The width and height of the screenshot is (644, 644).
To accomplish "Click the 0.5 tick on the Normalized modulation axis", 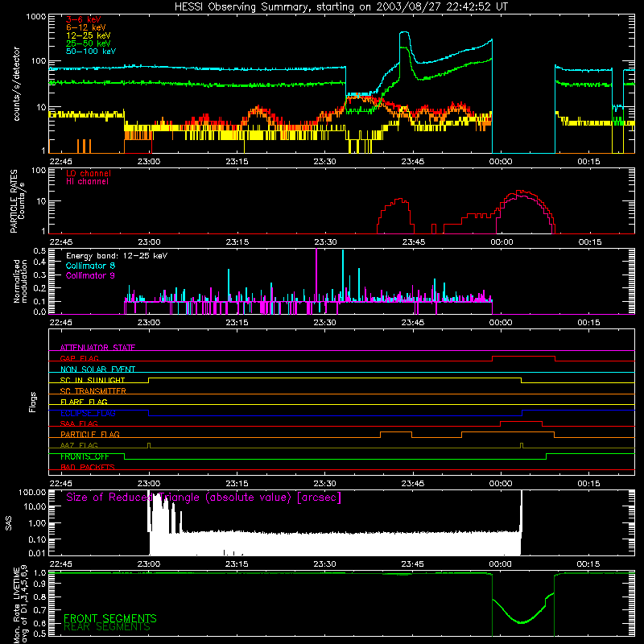I will (x=39, y=250).
